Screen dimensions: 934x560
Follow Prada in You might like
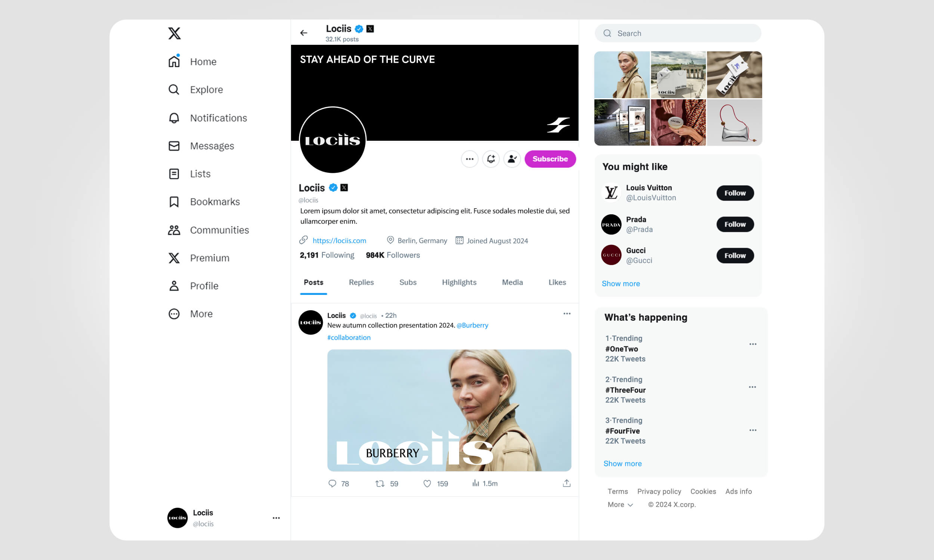click(x=734, y=224)
